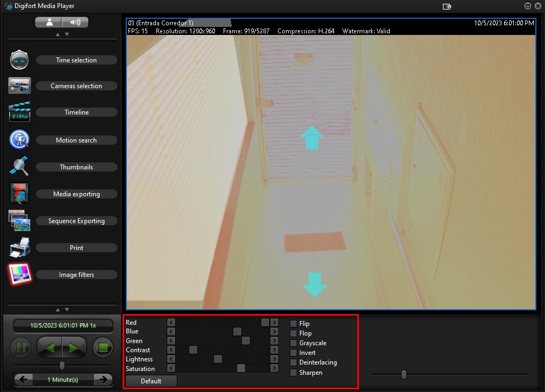Jump forward 1 minute with right arrow
This screenshot has width=545, height=392.
click(x=103, y=380)
